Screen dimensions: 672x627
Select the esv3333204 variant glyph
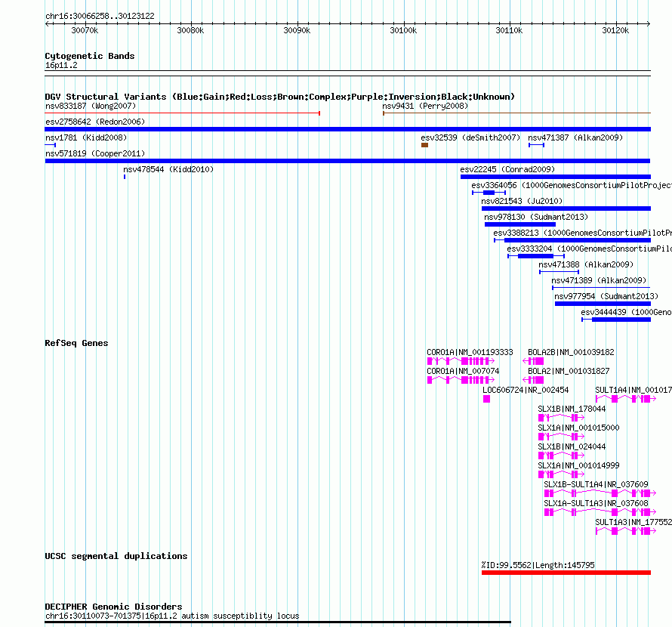[536, 256]
